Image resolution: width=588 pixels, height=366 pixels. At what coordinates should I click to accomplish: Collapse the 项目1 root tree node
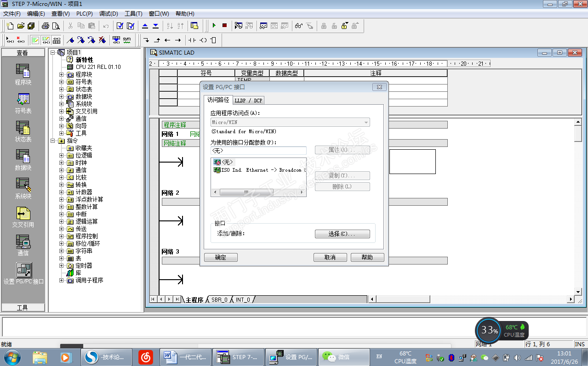click(53, 52)
